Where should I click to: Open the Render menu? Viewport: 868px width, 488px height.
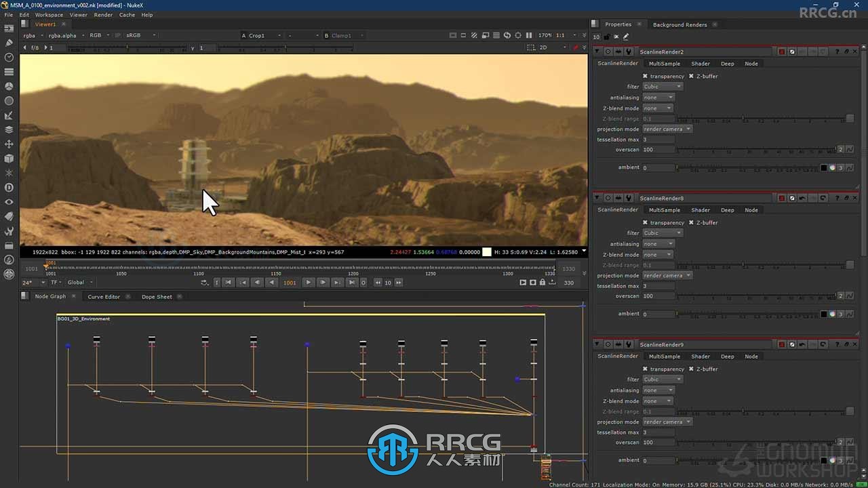(103, 14)
